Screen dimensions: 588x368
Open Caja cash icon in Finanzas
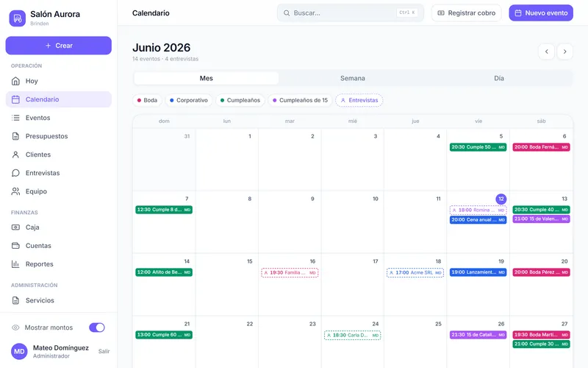click(15, 227)
